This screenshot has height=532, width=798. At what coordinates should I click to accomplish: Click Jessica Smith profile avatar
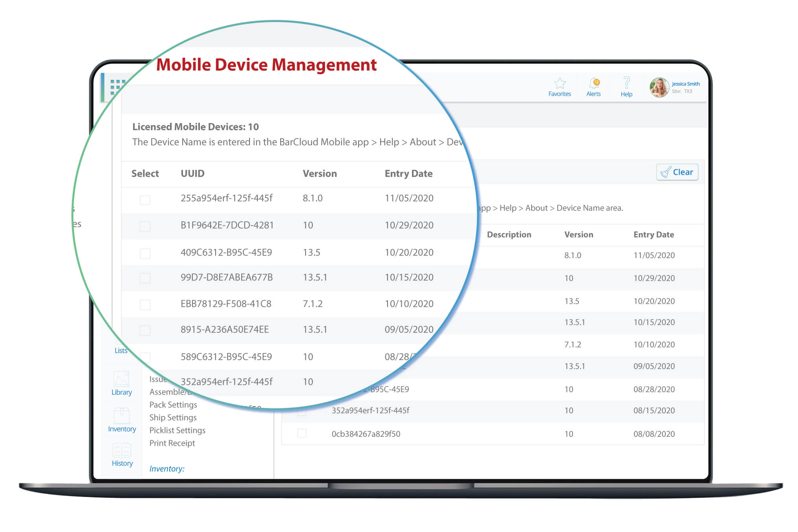coord(659,87)
